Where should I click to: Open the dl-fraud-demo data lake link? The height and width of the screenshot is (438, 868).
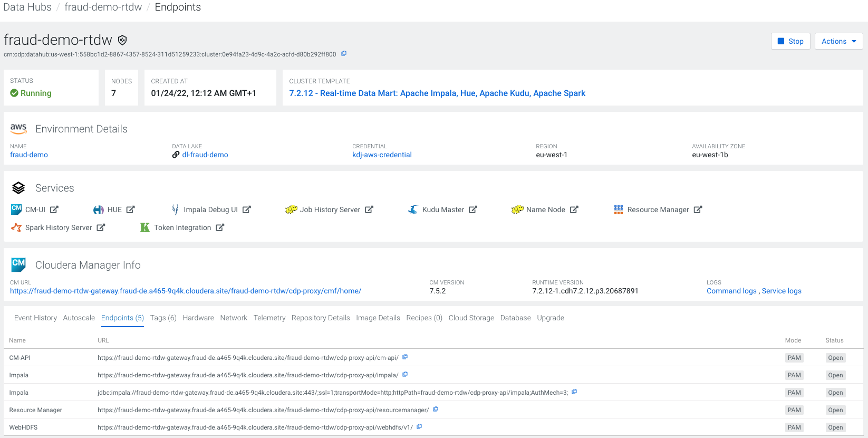(205, 155)
